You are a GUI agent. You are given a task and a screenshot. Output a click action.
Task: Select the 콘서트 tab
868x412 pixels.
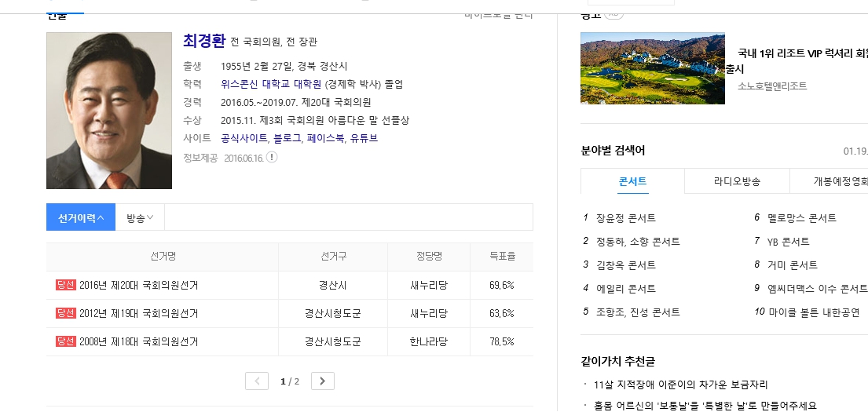[x=632, y=181]
